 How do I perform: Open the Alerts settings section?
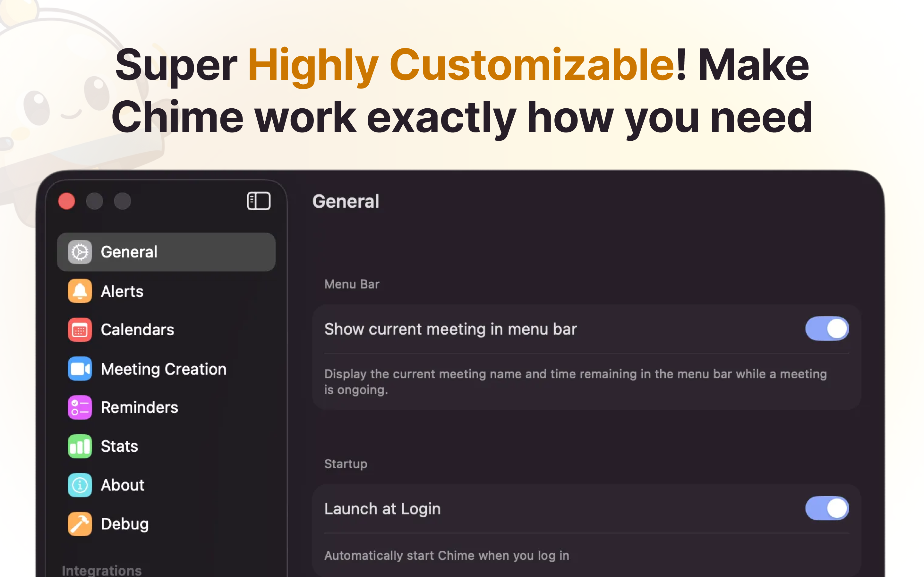click(x=122, y=291)
